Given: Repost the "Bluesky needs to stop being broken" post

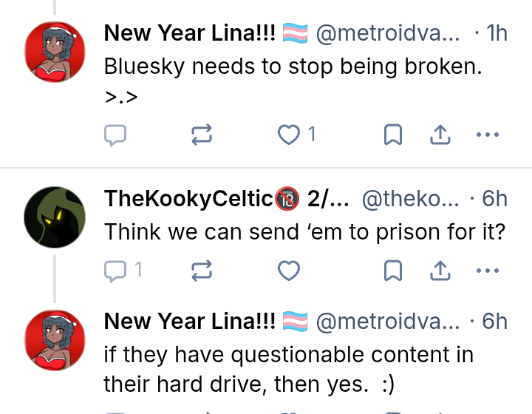Looking at the screenshot, I should tap(202, 135).
